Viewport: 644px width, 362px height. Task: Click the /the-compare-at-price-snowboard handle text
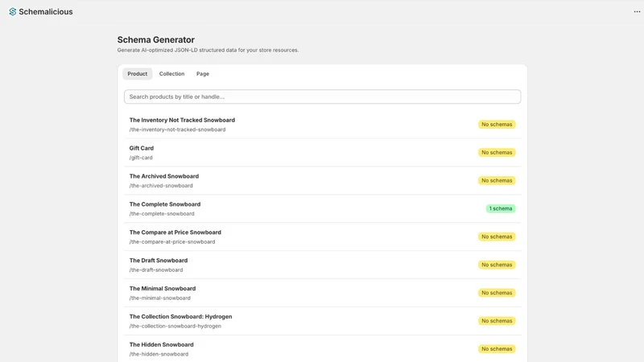(172, 242)
